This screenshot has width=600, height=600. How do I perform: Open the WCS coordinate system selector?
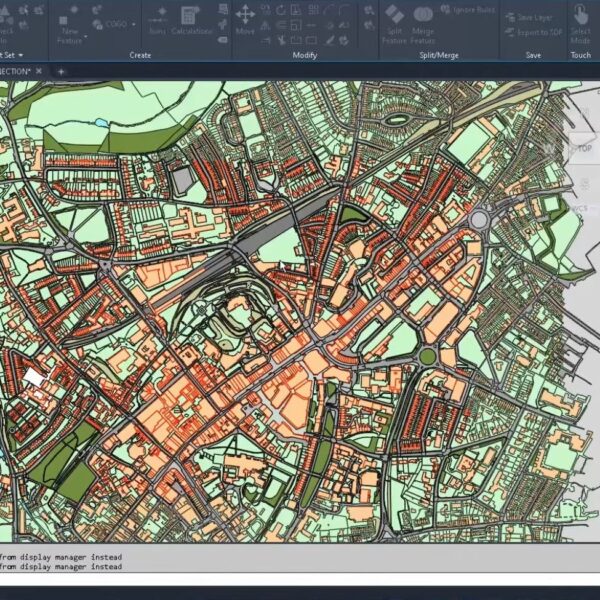(x=580, y=208)
